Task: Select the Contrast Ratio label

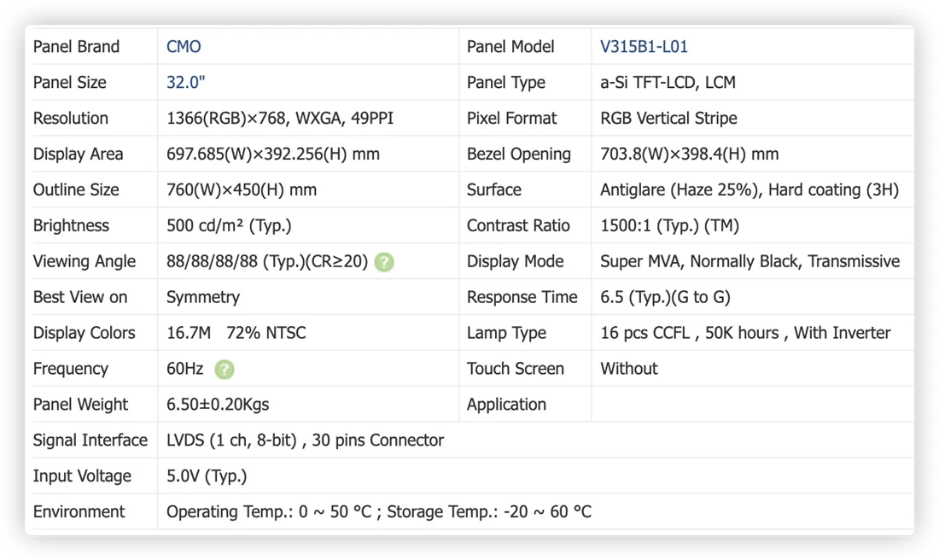Action: coord(518,226)
